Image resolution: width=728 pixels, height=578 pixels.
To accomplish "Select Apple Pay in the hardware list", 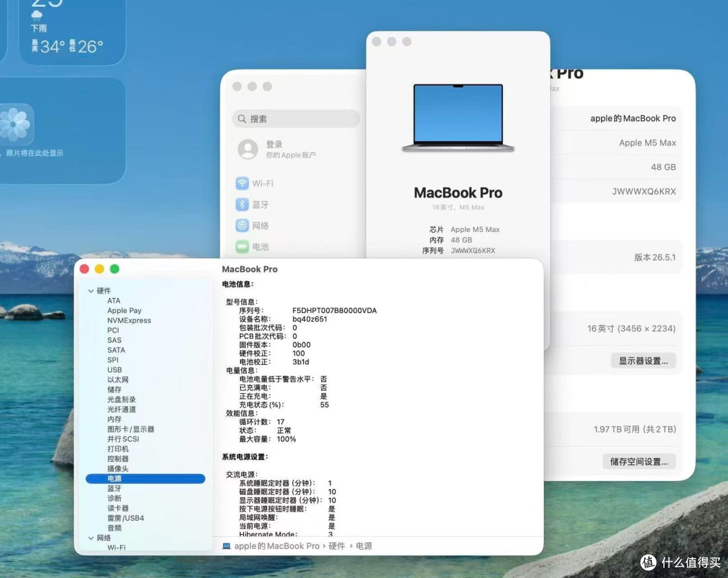I will pyautogui.click(x=125, y=310).
